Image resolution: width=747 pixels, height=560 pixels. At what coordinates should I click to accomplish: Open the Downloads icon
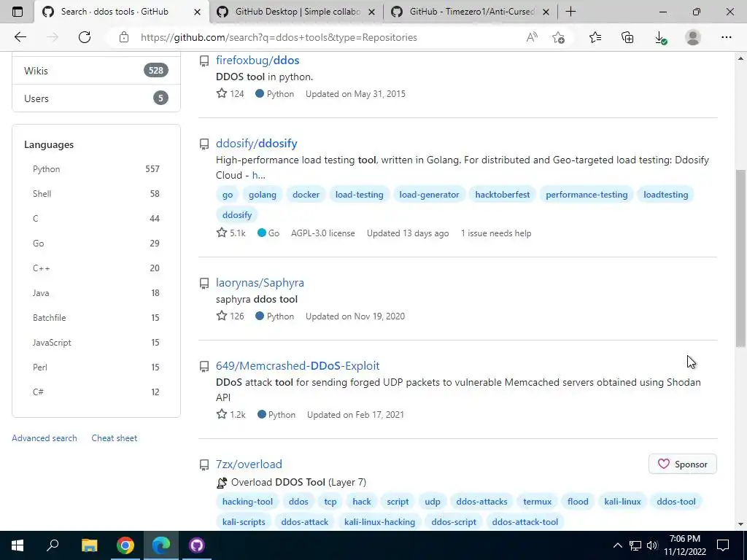click(x=660, y=37)
